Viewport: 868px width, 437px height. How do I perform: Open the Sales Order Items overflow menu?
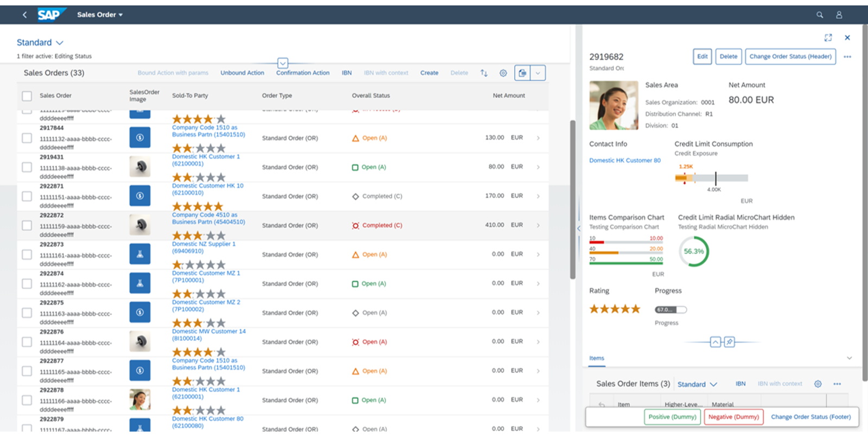tap(837, 384)
